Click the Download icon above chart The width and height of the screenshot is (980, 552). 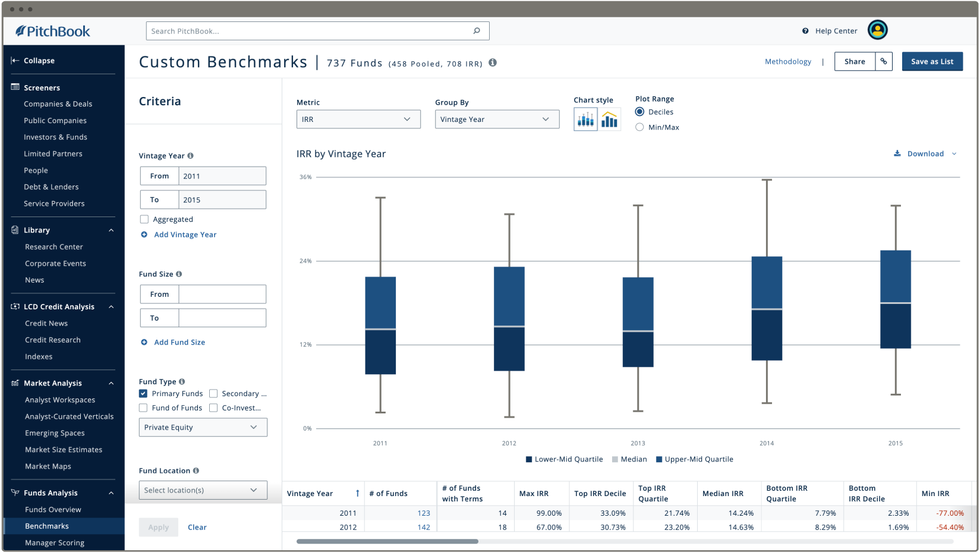[x=897, y=153]
